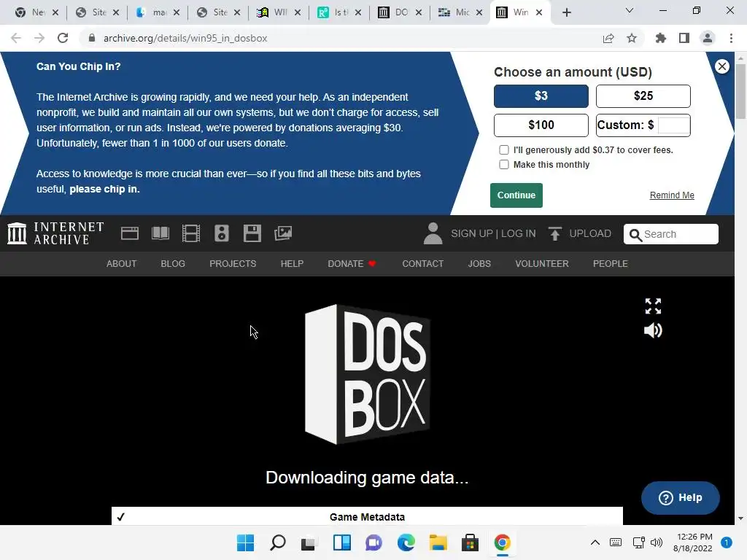Select the $100 donation amount
Viewport: 747px width, 560px height.
pyautogui.click(x=541, y=125)
